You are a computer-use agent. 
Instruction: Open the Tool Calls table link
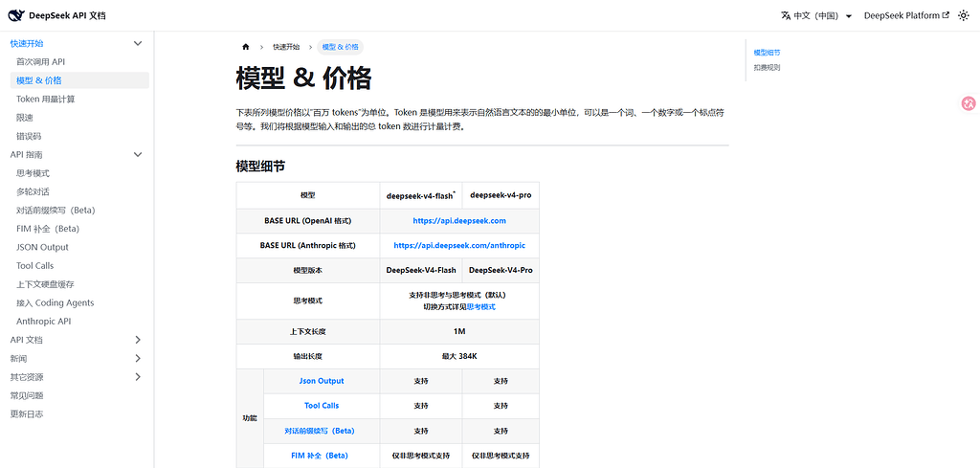click(322, 406)
